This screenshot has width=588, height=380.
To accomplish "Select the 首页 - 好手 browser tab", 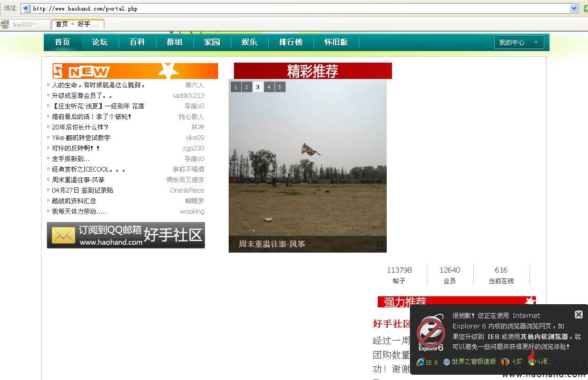I will pyautogui.click(x=77, y=24).
